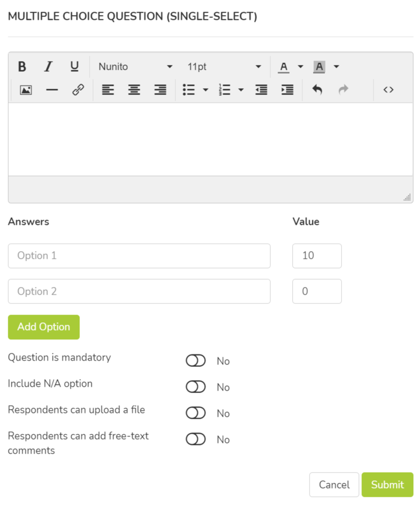
Task: Insert an image into the question
Action: pyautogui.click(x=26, y=90)
